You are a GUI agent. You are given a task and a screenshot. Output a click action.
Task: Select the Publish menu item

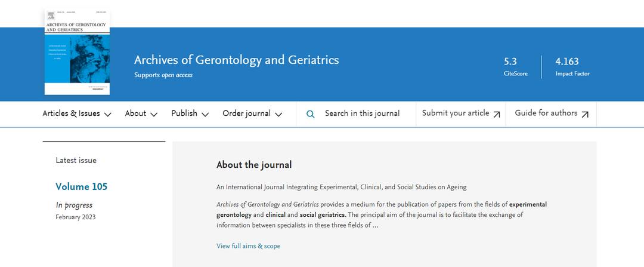pyautogui.click(x=184, y=113)
